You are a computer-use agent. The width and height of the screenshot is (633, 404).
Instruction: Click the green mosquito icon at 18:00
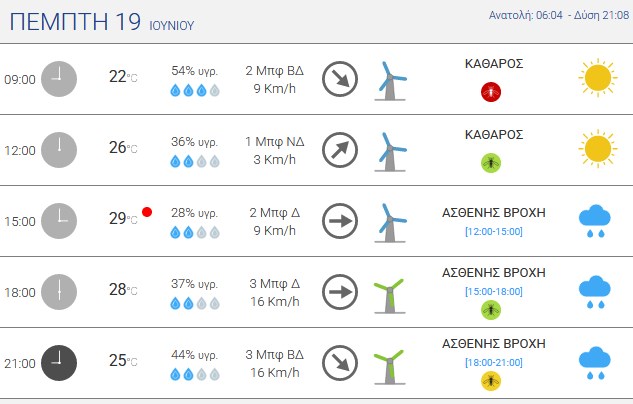point(491,310)
